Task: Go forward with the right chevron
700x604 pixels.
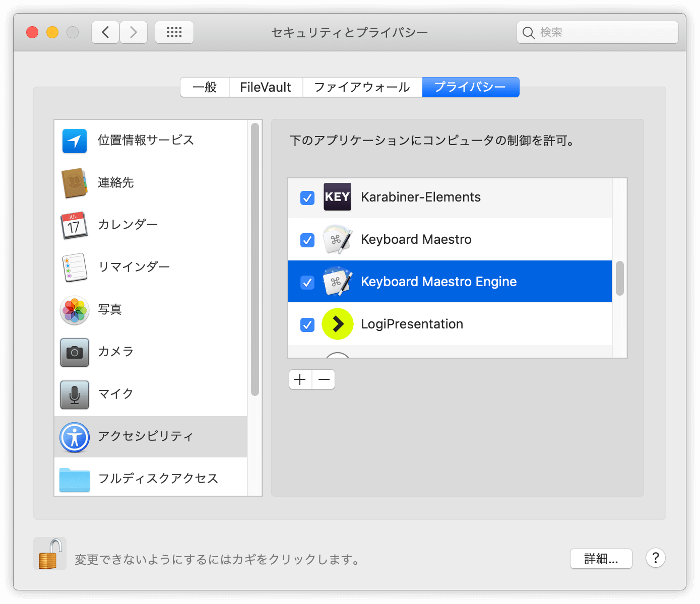Action: click(x=134, y=32)
